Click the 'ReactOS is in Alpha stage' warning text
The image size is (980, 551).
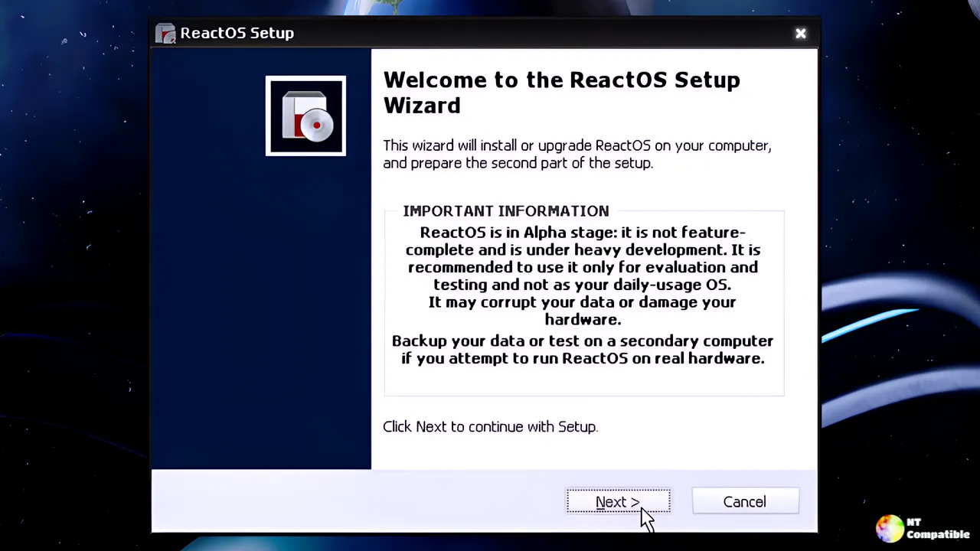(583, 259)
